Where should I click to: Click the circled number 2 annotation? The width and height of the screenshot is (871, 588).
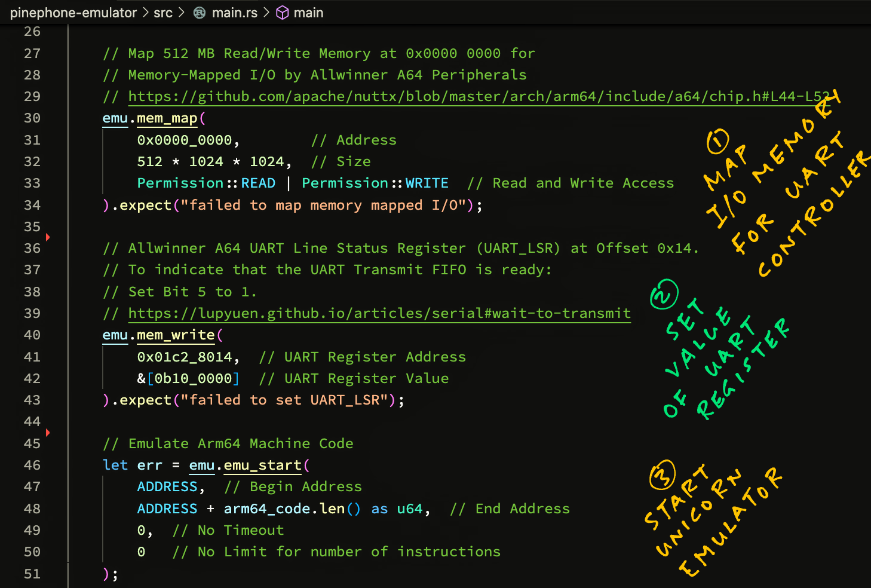click(x=664, y=295)
